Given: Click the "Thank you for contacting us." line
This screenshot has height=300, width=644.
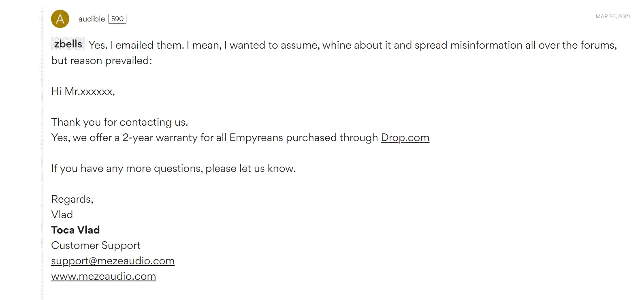Looking at the screenshot, I should tap(119, 122).
